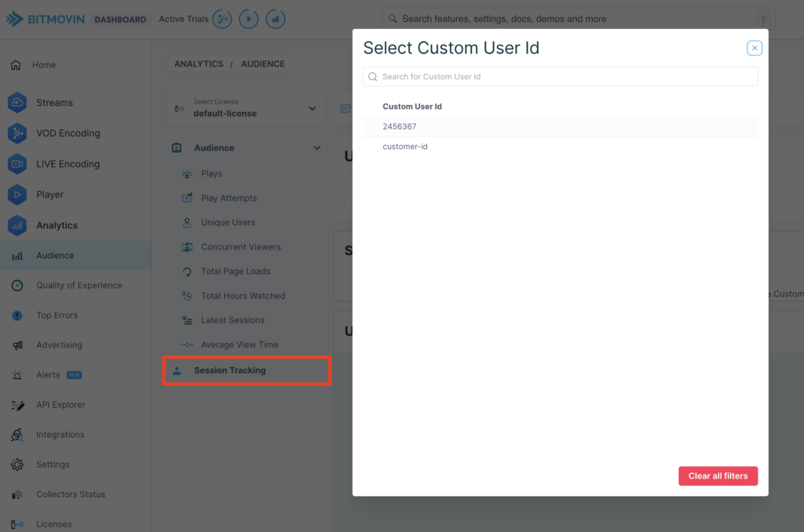Go to Streams in the sidebar
Screen dimensions: 804x532
pyautogui.click(x=54, y=103)
